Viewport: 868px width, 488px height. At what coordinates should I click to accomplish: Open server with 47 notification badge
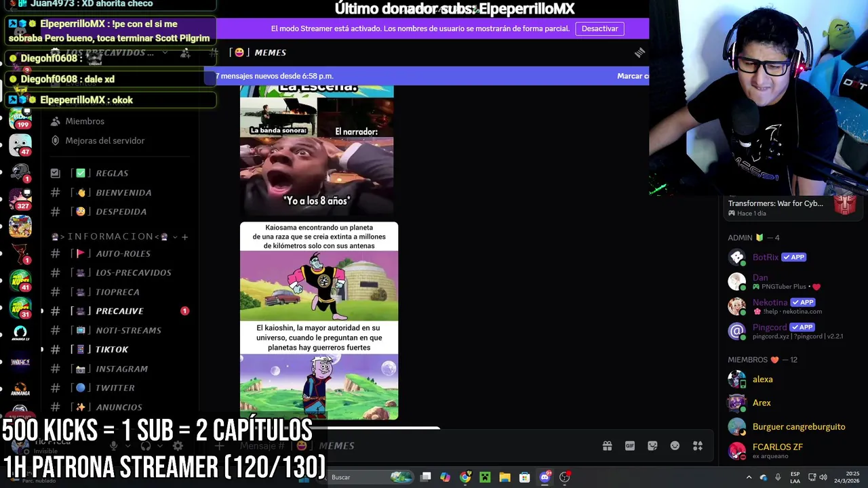pyautogui.click(x=20, y=144)
